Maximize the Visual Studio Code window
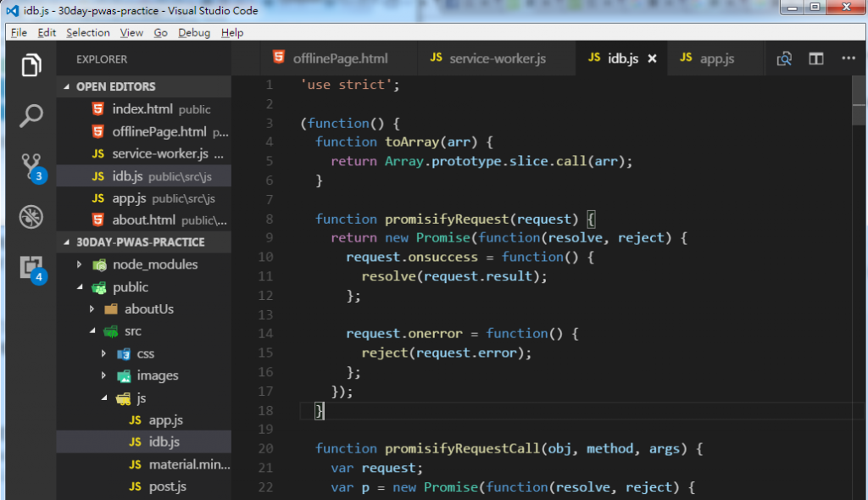Viewport: 868px width, 500px height. tap(815, 7)
